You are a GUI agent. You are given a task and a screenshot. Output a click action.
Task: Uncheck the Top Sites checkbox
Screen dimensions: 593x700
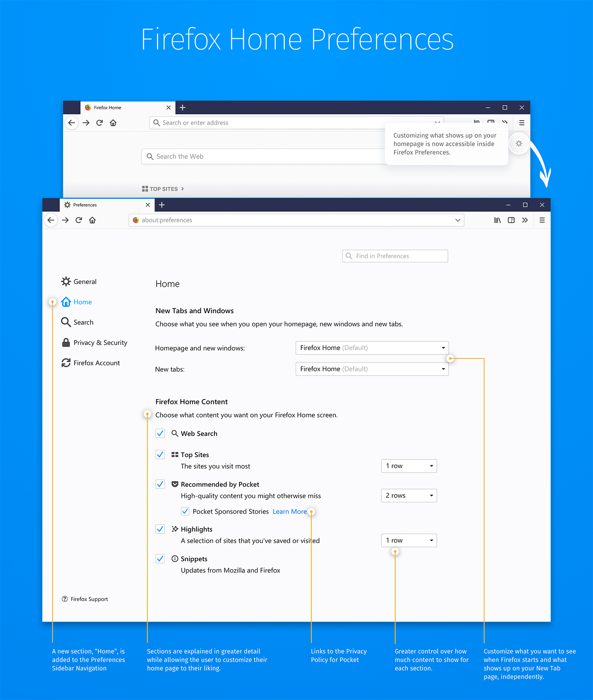[160, 455]
